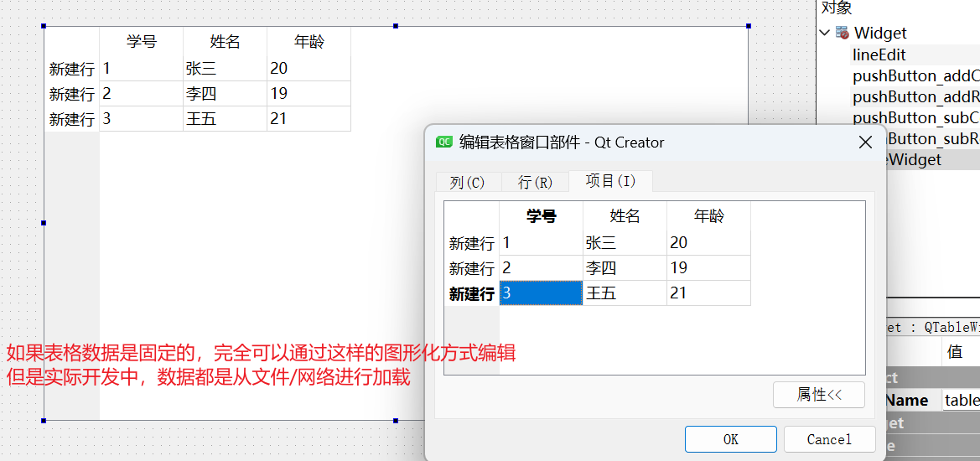The width and height of the screenshot is (980, 461).
Task: Click cell 19 in design canvas table
Action: point(309,94)
